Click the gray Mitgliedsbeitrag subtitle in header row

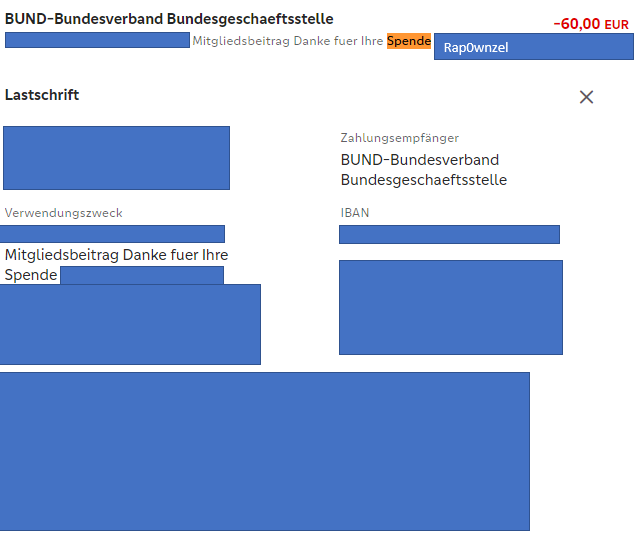288,42
